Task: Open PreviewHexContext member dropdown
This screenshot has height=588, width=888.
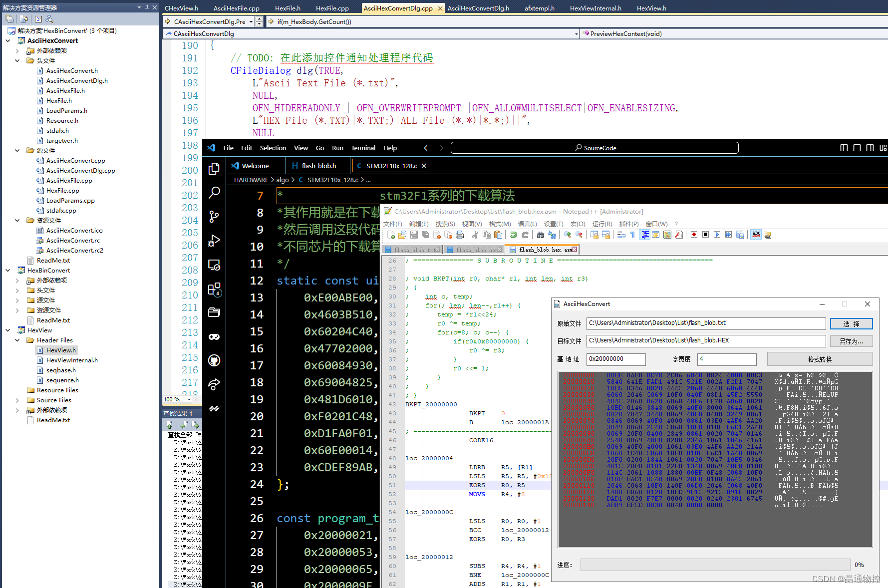Action: pyautogui.click(x=734, y=34)
